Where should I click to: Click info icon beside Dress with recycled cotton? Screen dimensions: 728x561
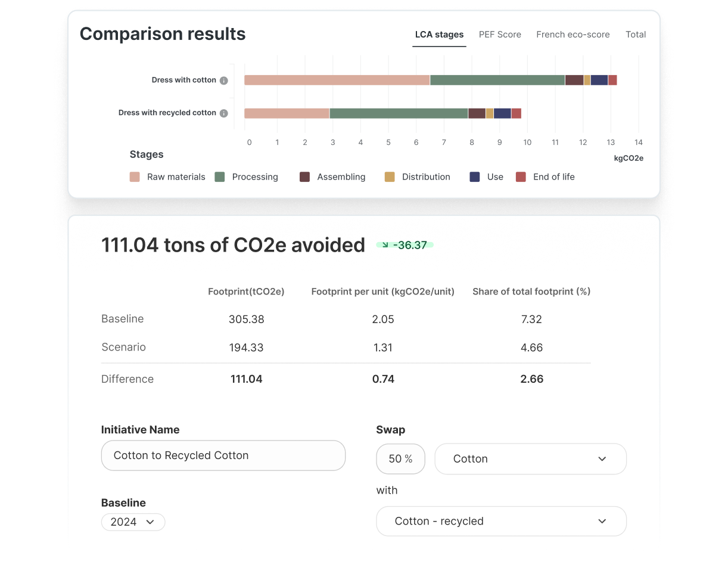(223, 113)
